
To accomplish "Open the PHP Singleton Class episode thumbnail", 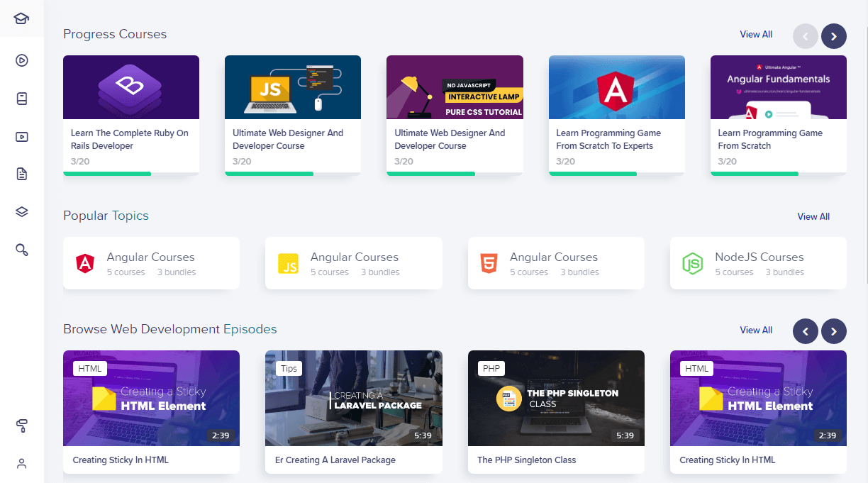I will pyautogui.click(x=556, y=398).
